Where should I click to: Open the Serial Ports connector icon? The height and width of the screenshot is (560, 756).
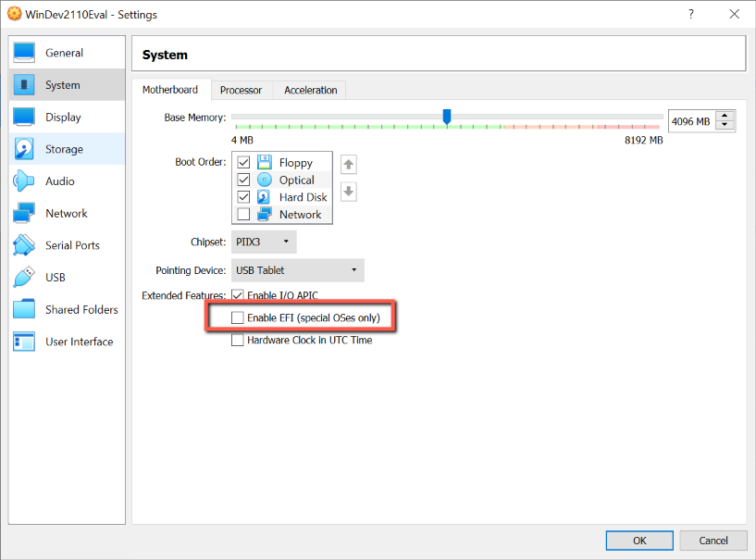click(24, 245)
